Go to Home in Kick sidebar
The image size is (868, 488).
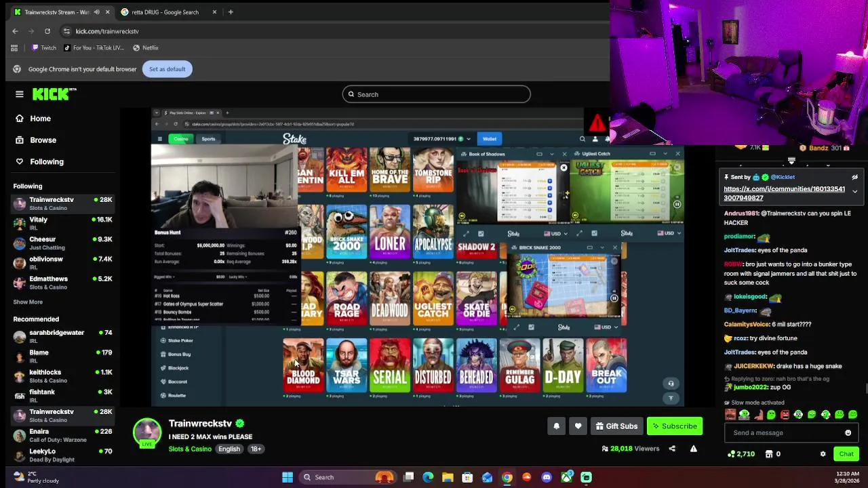[33, 119]
